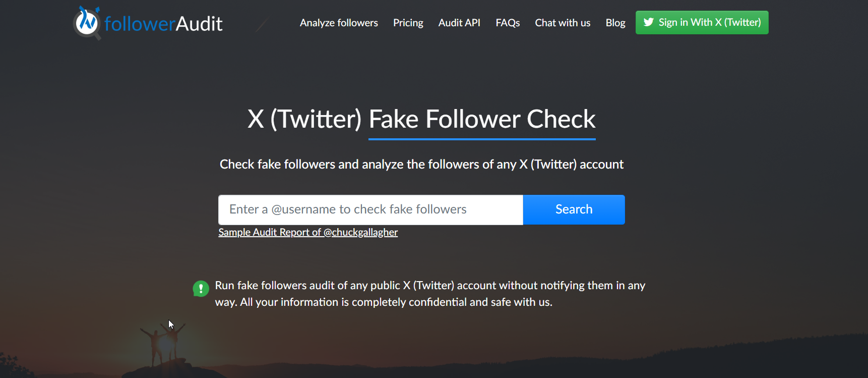Open the Audit API menu item
The height and width of the screenshot is (378, 868).
pyautogui.click(x=459, y=23)
